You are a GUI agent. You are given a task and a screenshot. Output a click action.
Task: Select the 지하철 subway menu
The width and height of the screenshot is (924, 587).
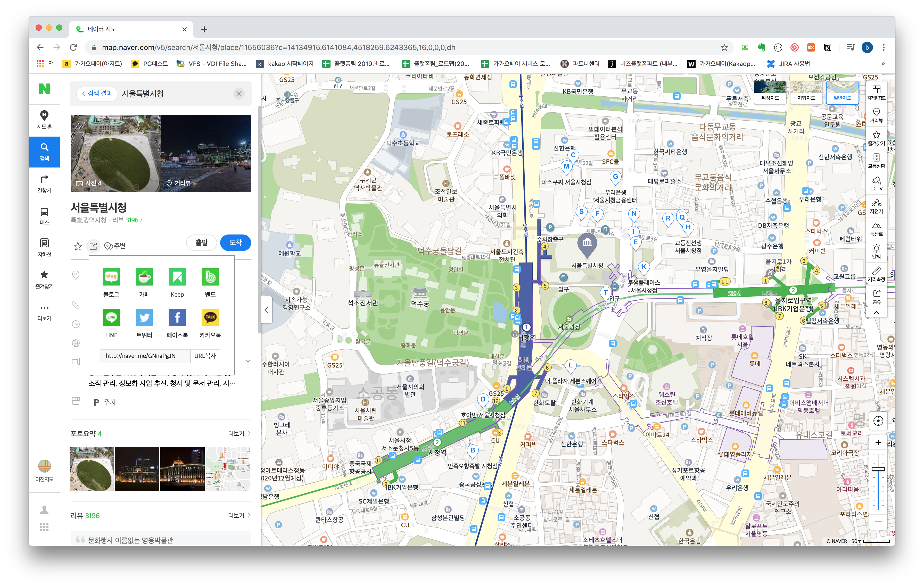click(x=44, y=247)
